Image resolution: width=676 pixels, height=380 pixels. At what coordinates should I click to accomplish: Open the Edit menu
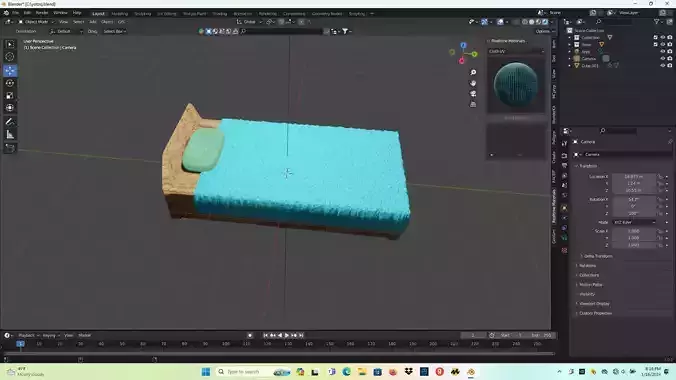tap(27, 13)
